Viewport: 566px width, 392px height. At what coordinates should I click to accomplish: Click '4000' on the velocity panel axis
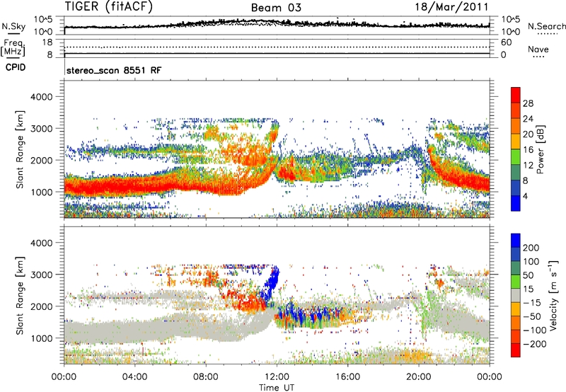tap(42, 243)
